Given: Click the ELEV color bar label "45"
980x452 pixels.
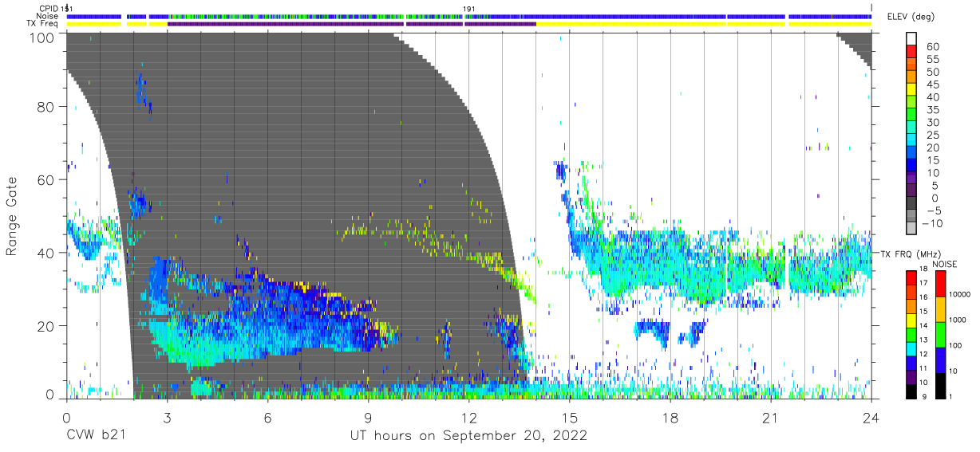Looking at the screenshot, I should [933, 85].
